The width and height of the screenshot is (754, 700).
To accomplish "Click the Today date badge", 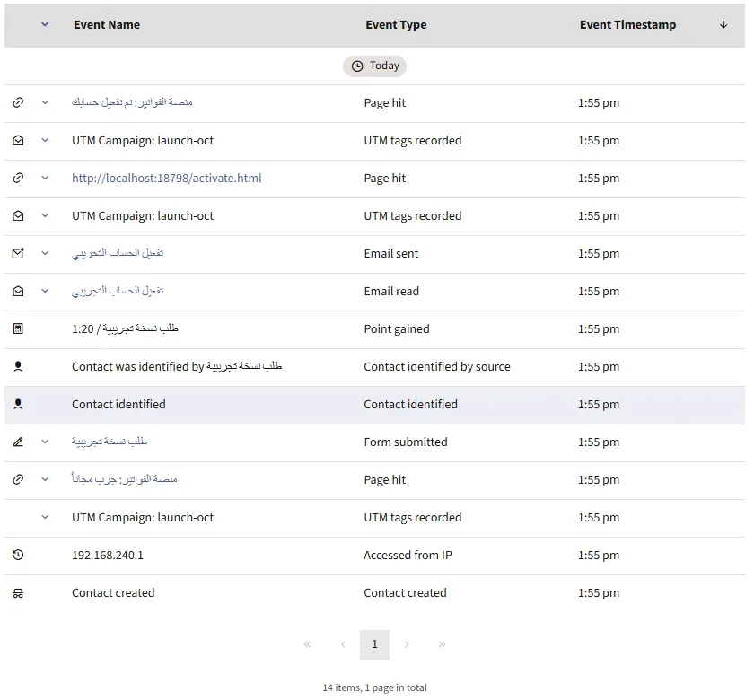I will [x=374, y=66].
